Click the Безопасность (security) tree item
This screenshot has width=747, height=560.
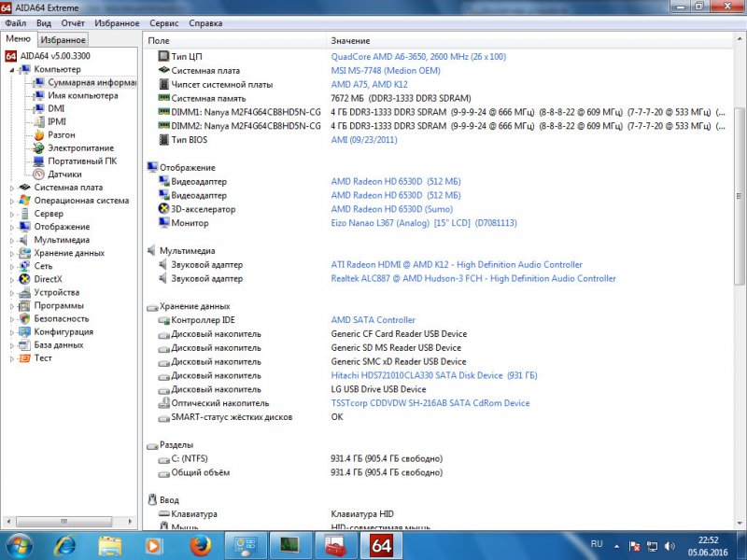(x=62, y=318)
